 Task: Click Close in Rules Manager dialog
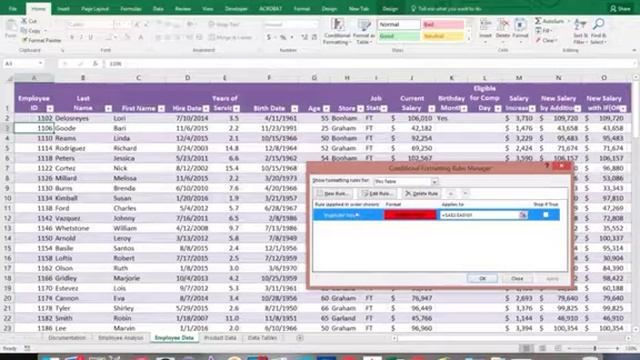517,278
